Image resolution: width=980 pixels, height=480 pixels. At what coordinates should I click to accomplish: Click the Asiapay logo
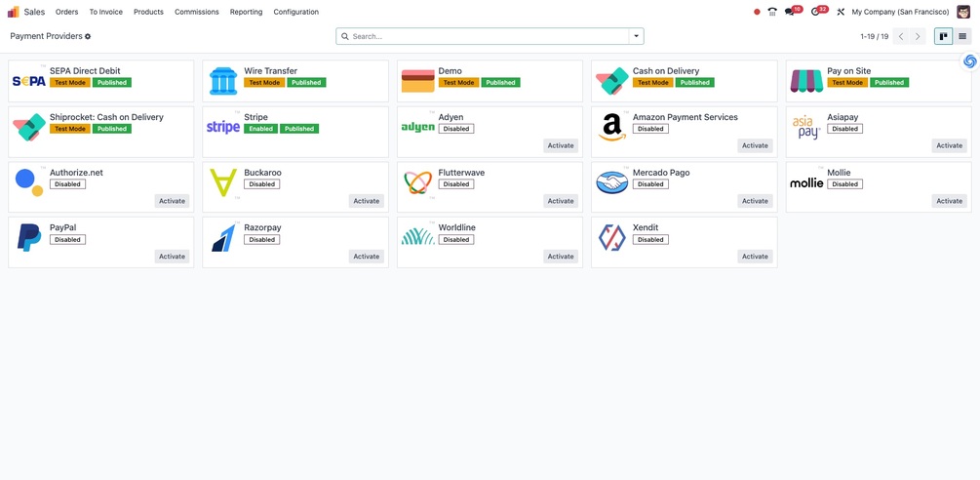click(x=806, y=128)
